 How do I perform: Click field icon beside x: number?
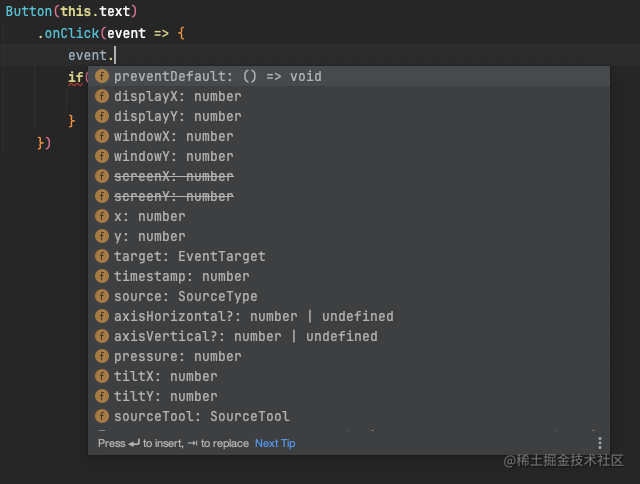(x=102, y=216)
